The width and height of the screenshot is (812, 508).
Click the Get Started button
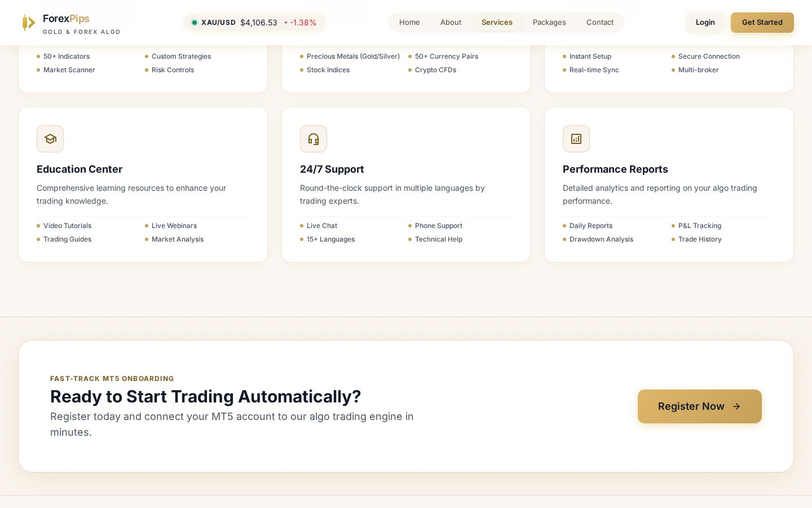pyautogui.click(x=762, y=23)
